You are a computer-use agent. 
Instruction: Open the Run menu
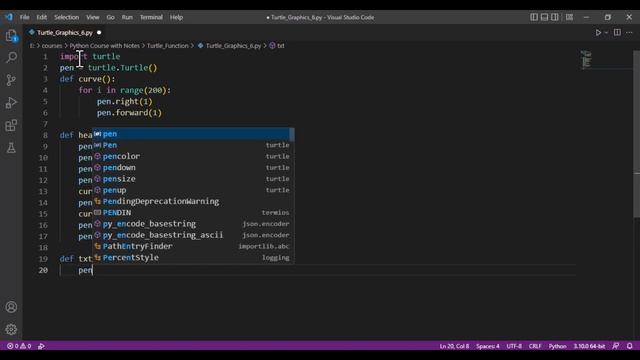click(127, 17)
